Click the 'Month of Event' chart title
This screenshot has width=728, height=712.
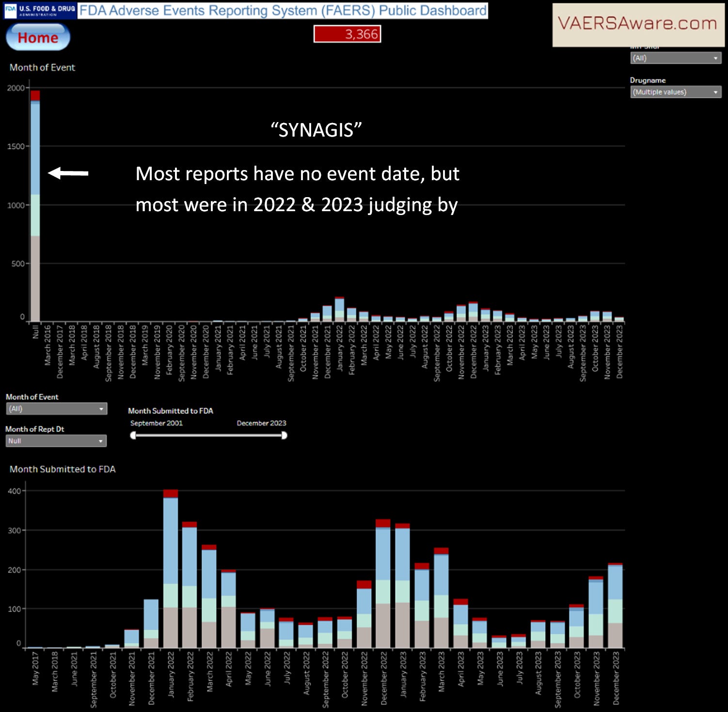(x=42, y=67)
